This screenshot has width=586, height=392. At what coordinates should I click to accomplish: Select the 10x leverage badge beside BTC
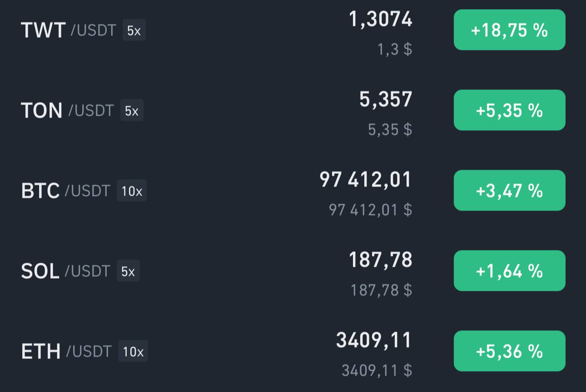(132, 191)
